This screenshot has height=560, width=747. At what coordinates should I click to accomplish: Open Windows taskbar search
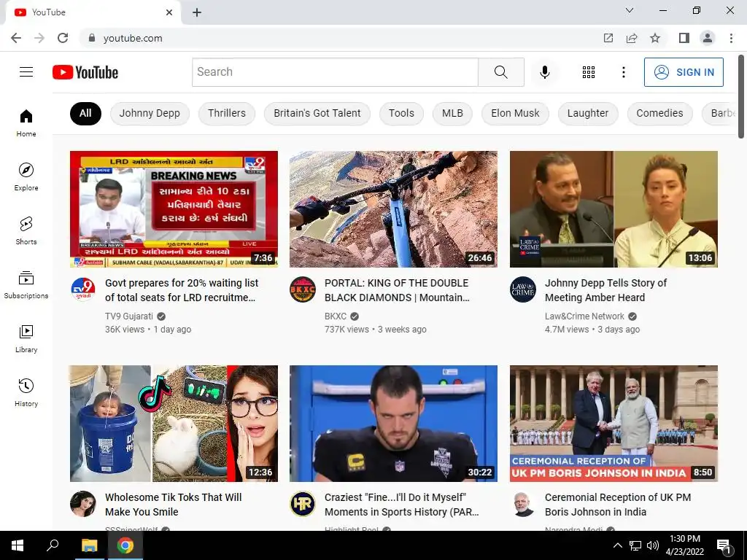pyautogui.click(x=53, y=545)
